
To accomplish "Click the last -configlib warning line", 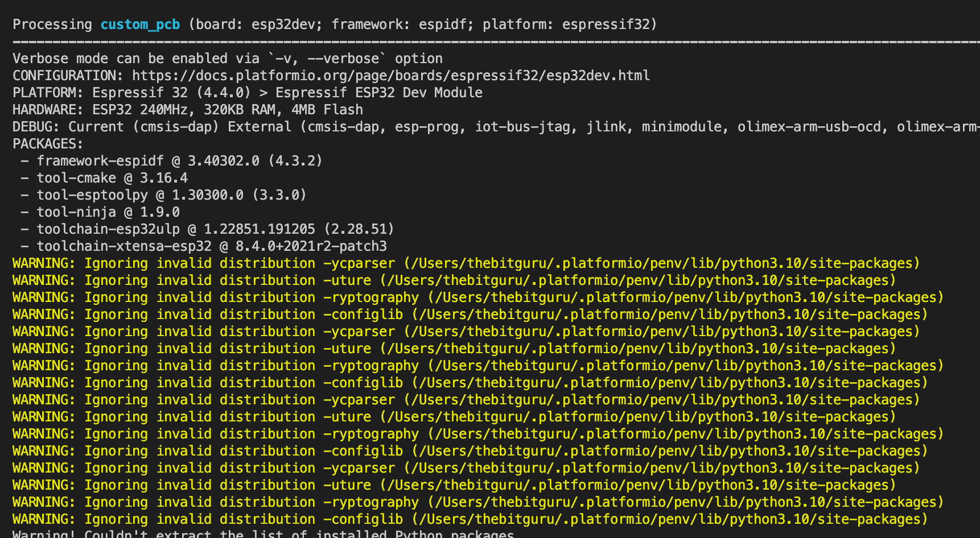I will pyautogui.click(x=470, y=519).
